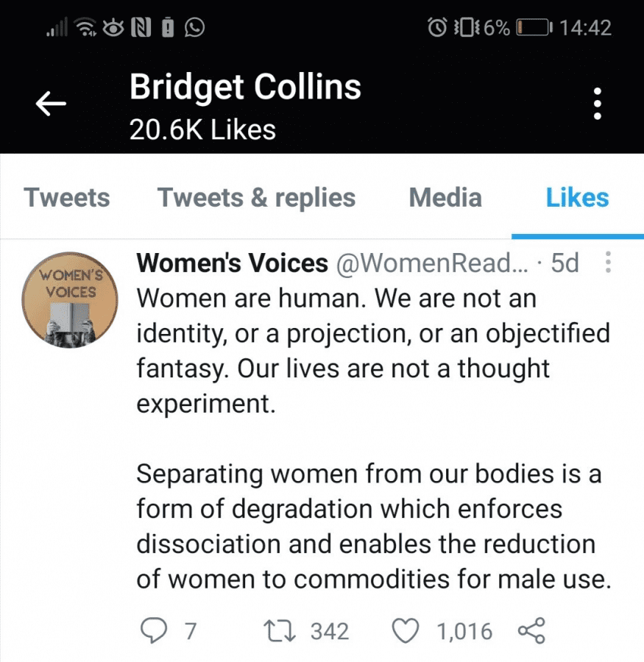Tap the NFC status bar icon
The width and height of the screenshot is (644, 662).
tap(141, 28)
